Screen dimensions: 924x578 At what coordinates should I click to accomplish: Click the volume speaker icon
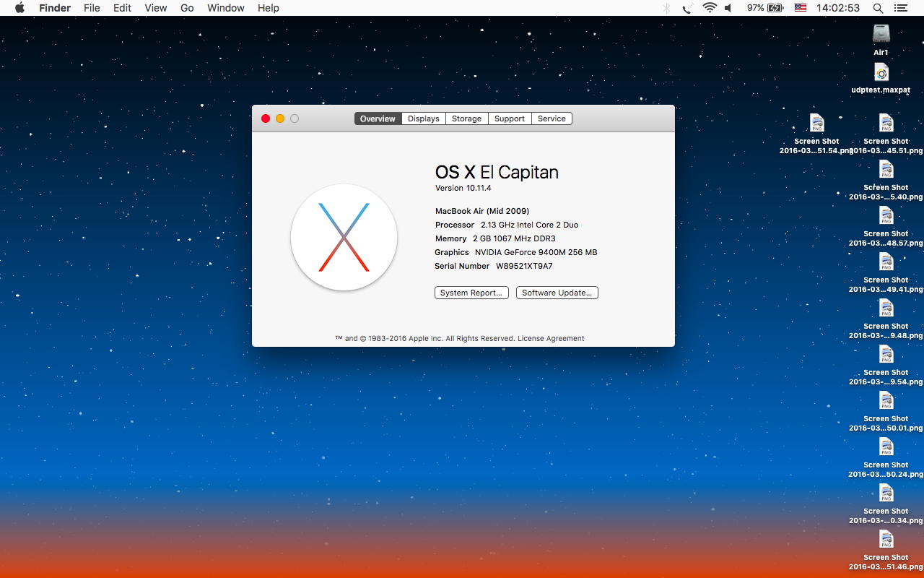point(728,8)
